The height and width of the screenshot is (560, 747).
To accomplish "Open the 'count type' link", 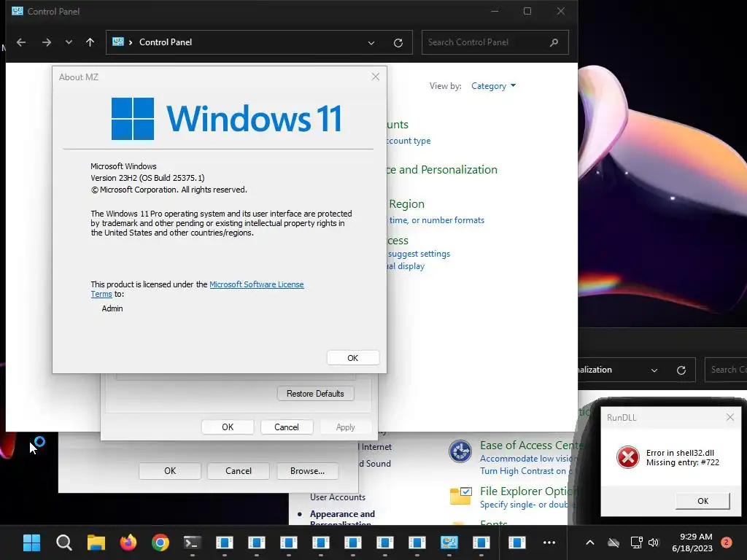I will (x=409, y=141).
